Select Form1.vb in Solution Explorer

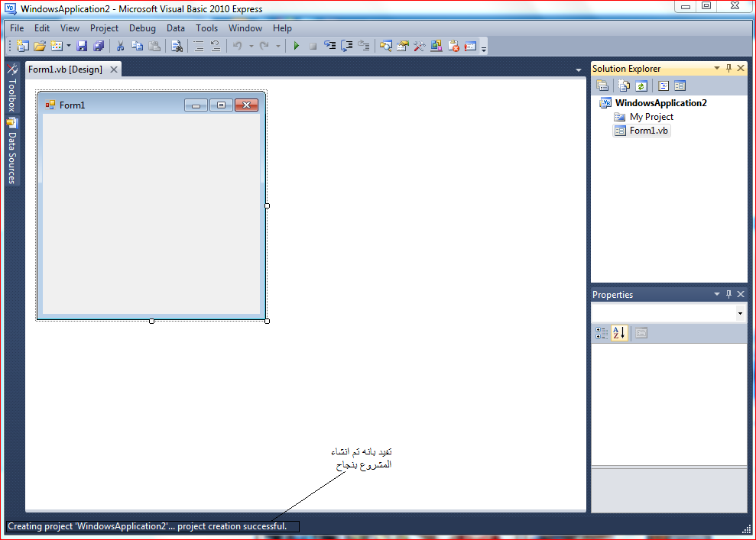coord(648,131)
